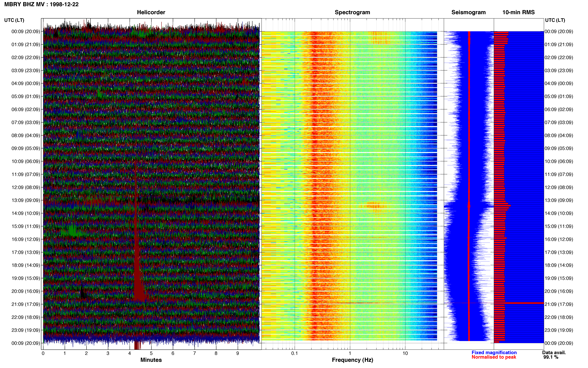Select the 10-min RMS panel heading
Viewport: 588px width, 368px height.
point(518,12)
